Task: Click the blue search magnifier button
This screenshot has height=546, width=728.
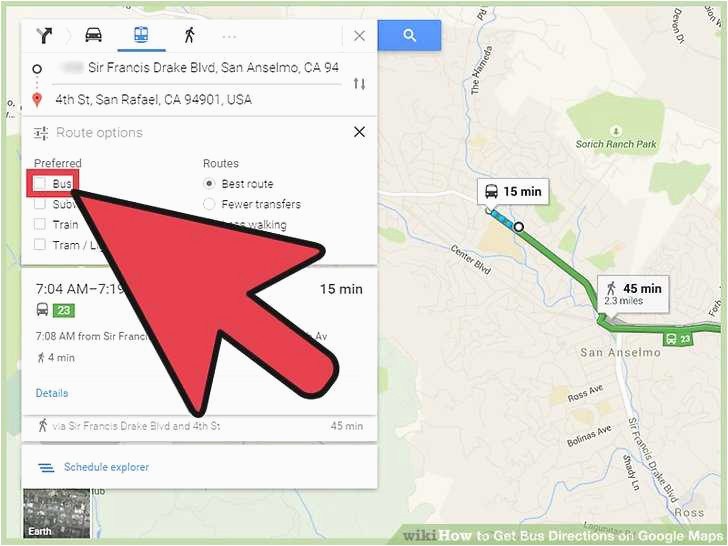Action: (409, 35)
